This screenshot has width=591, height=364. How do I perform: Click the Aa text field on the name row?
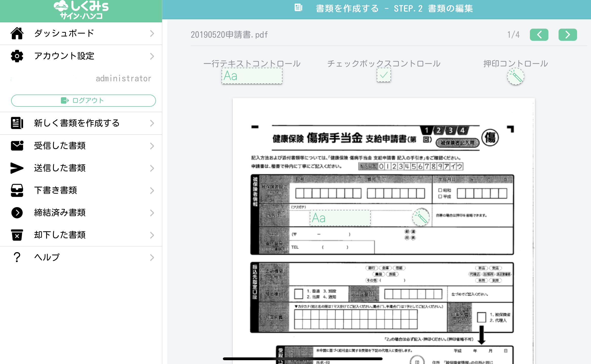[340, 217]
